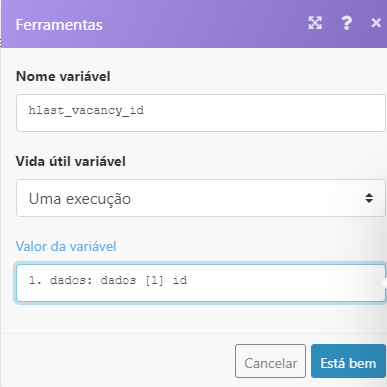Image resolution: width=387 pixels, height=387 pixels.
Task: Open the Vida útil variável dropdown
Action: (x=201, y=198)
